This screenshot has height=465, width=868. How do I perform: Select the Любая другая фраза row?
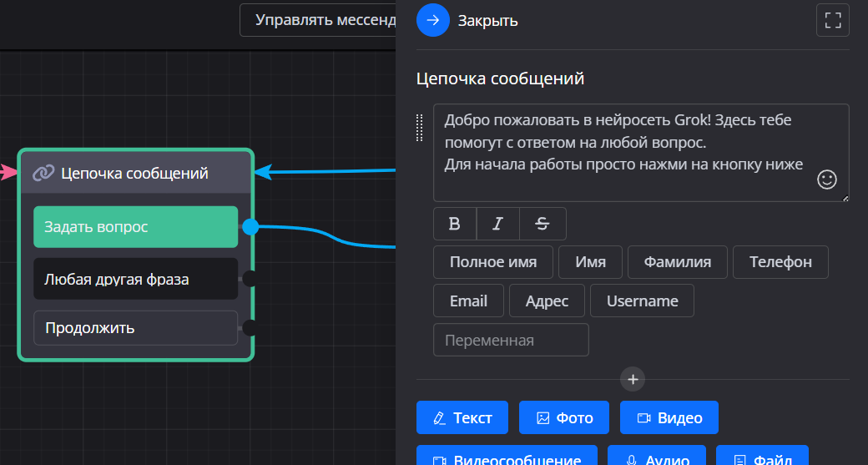pyautogui.click(x=135, y=279)
